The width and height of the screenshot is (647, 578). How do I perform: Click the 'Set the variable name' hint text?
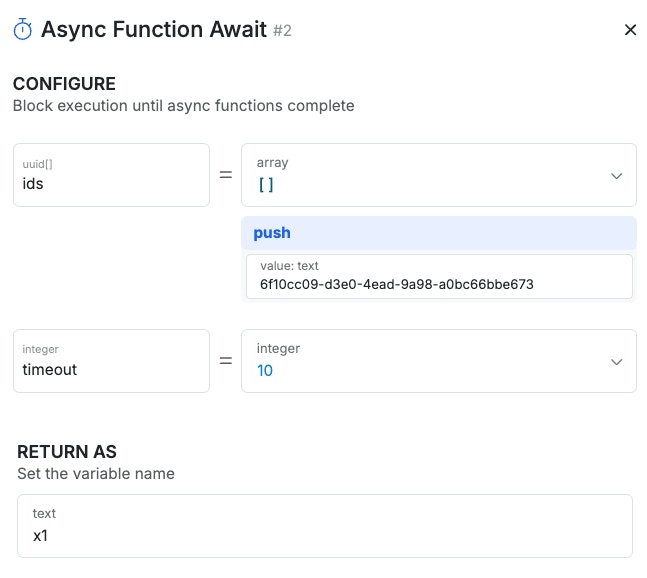[96, 474]
